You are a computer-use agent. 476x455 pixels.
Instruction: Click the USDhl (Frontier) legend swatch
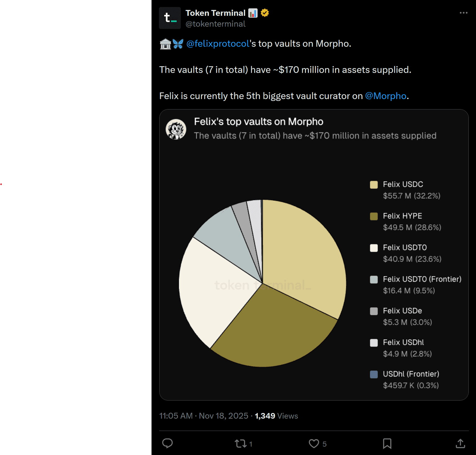point(374,374)
